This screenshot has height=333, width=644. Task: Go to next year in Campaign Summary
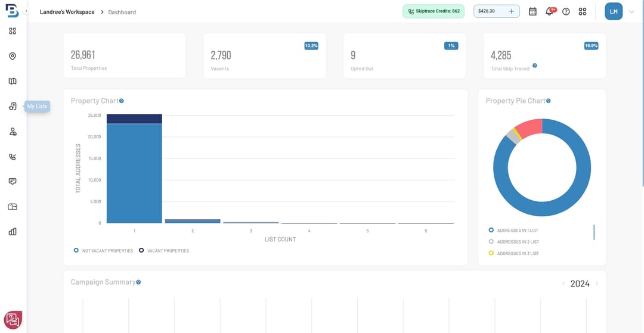[597, 284]
